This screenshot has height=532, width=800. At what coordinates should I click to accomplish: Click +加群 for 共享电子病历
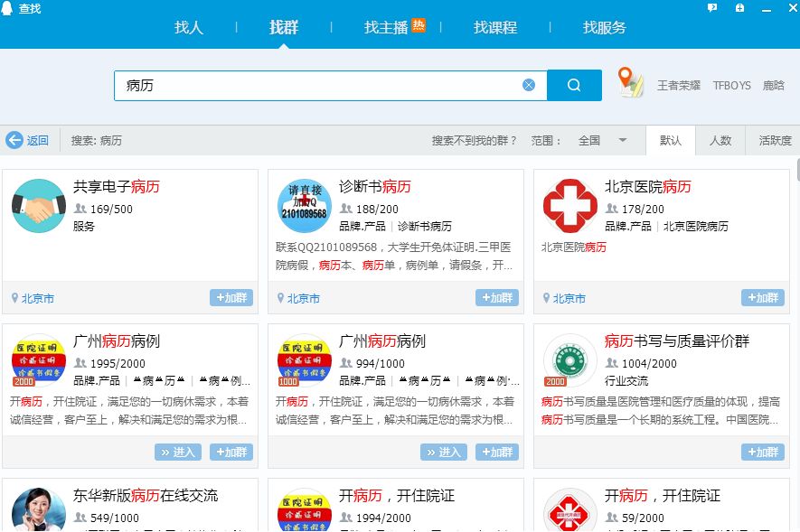(231, 297)
